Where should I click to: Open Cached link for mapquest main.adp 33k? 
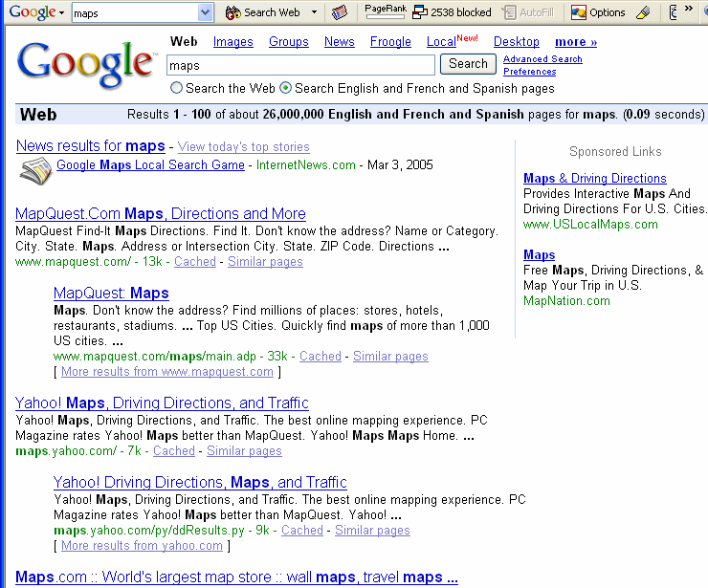tap(321, 356)
